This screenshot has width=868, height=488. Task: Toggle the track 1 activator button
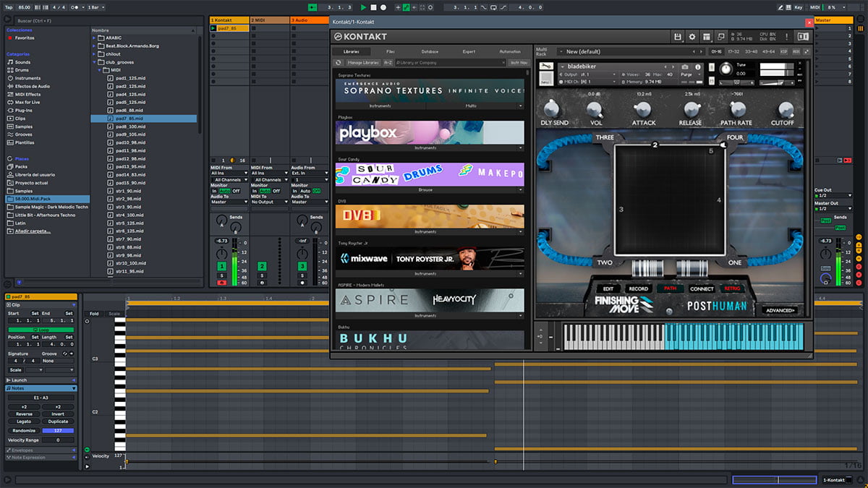coord(221,267)
